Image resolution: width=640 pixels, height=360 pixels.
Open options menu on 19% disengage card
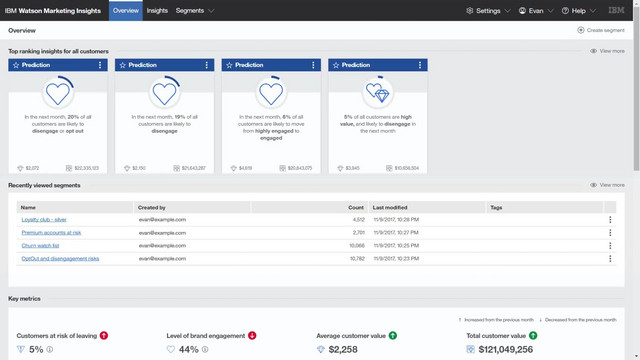tap(207, 65)
